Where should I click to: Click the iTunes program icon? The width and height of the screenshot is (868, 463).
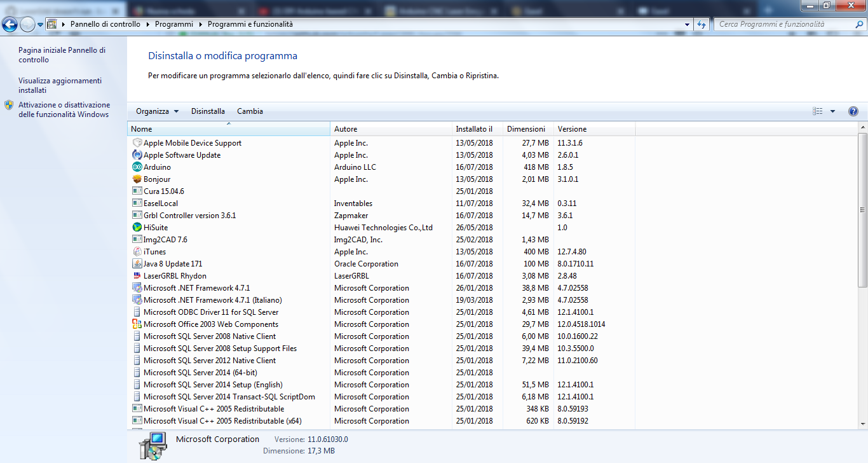(137, 252)
